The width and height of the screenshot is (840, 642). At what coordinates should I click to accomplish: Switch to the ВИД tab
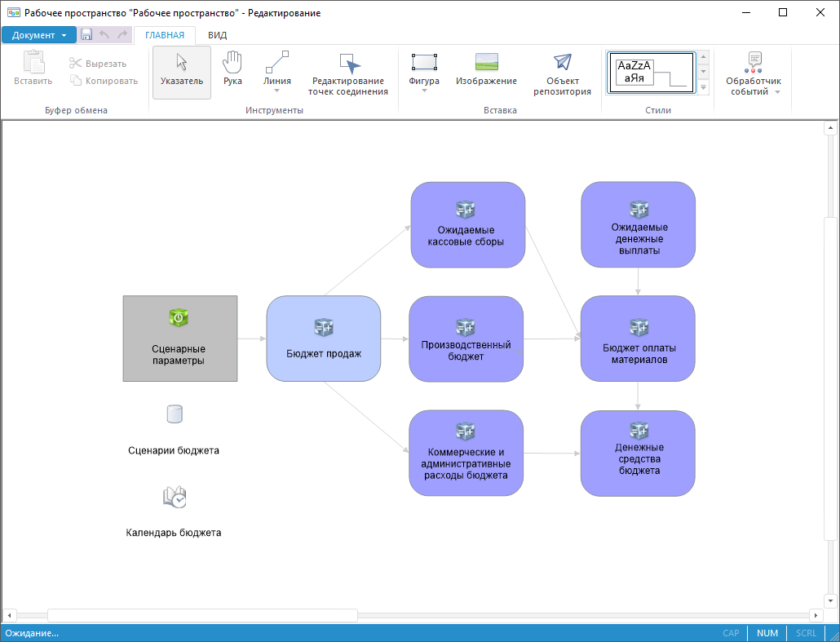(x=217, y=35)
